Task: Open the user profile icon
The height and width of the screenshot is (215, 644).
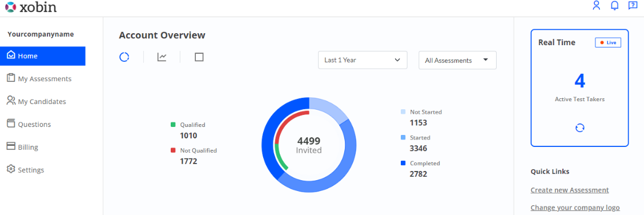Action: (597, 5)
